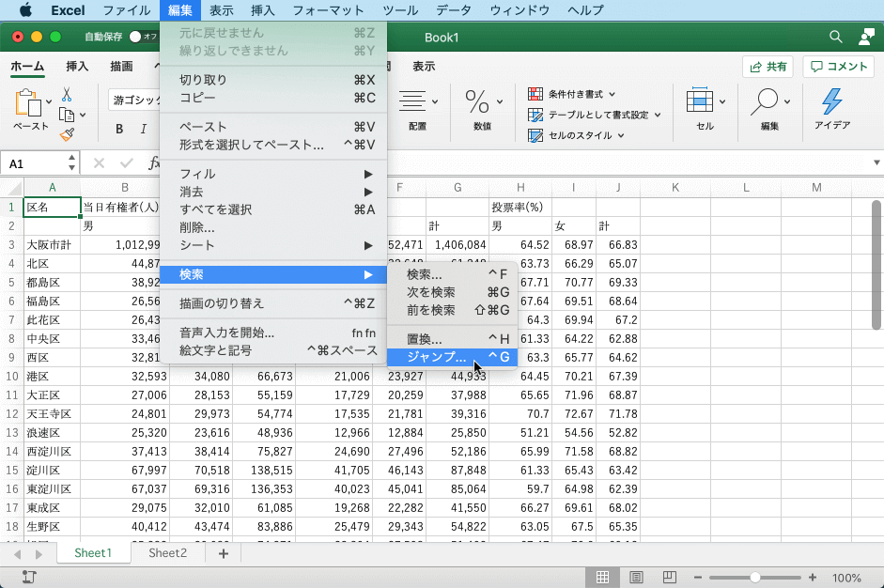
Task: Choose ジャンプ... from the submenu
Action: pyautogui.click(x=452, y=357)
